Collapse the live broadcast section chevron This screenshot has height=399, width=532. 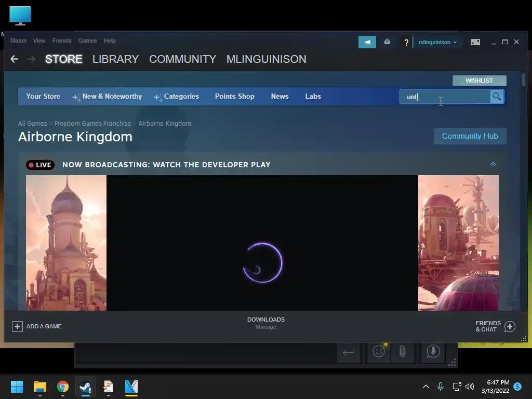(494, 165)
